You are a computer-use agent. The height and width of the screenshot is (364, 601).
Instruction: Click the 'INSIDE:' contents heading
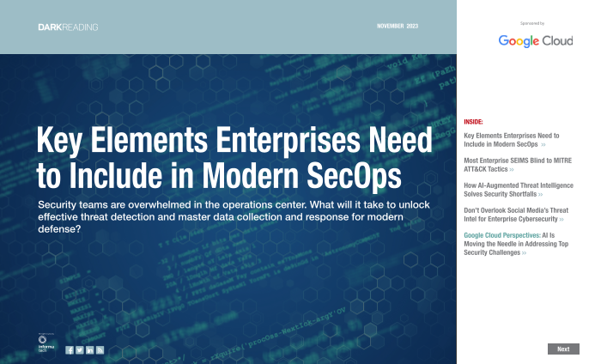[x=474, y=123]
